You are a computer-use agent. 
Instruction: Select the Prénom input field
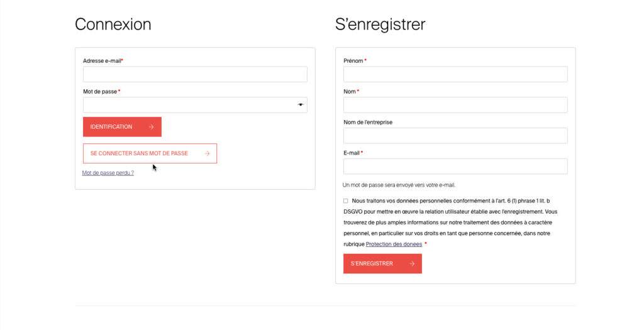(455, 74)
